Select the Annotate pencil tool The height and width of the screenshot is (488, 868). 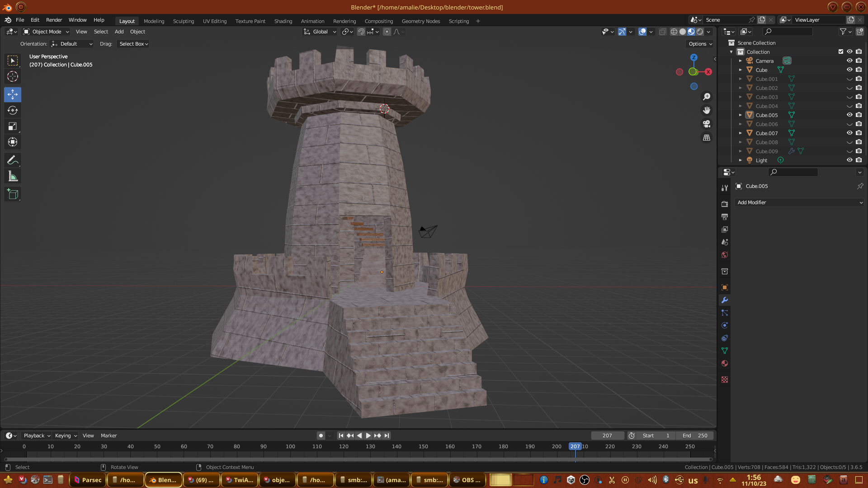coord(13,160)
